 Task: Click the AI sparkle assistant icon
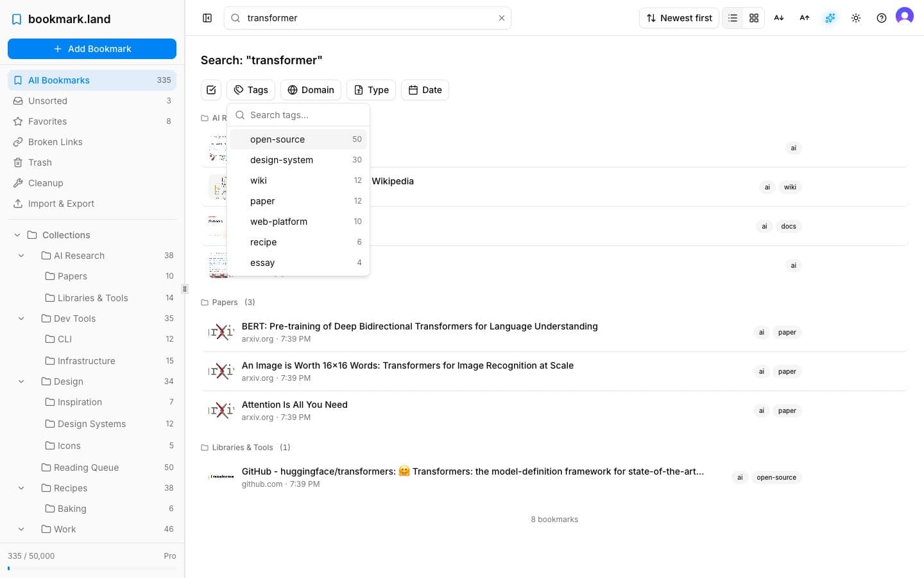click(830, 18)
